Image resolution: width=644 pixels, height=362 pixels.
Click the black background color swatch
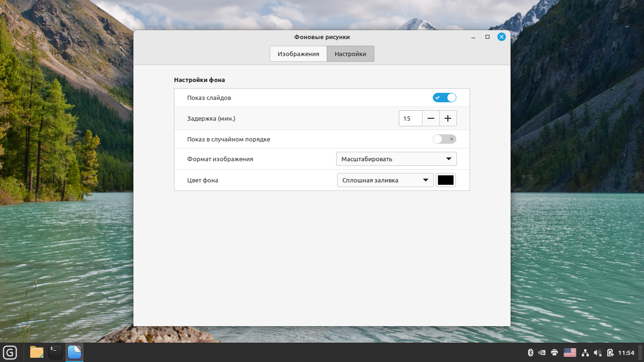click(x=446, y=180)
